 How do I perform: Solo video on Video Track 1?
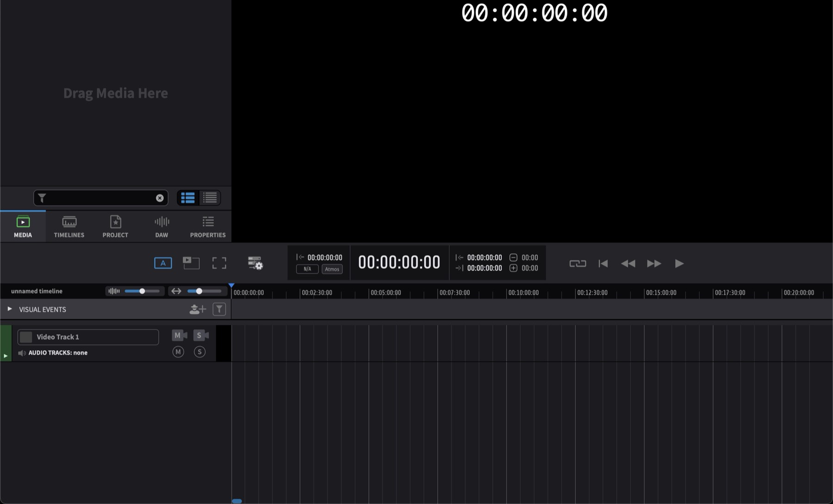click(201, 335)
